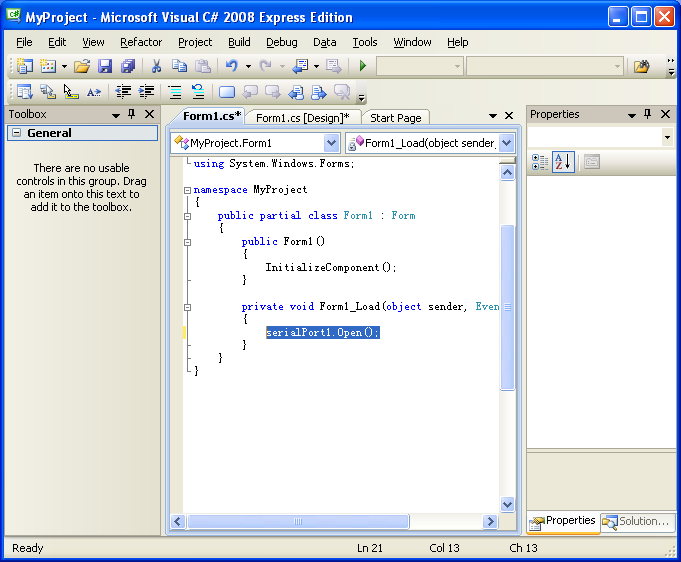Click the Display Object Member List icon
Screen dimensions: 681x562
pos(24,92)
